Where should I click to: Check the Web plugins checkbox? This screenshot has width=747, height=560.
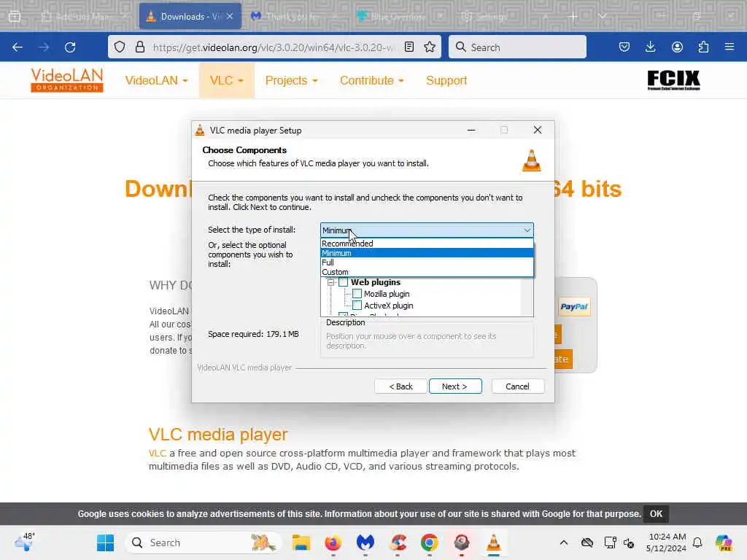(x=343, y=282)
